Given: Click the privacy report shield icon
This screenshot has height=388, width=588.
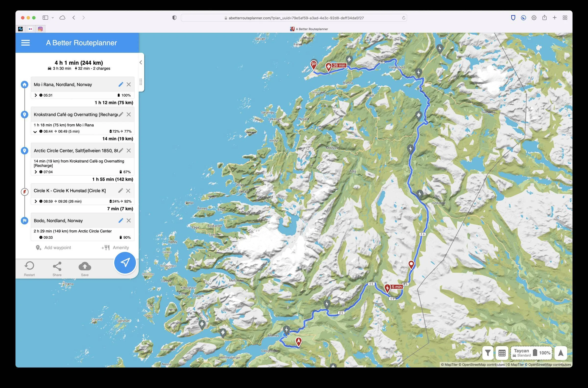Looking at the screenshot, I should tap(174, 18).
